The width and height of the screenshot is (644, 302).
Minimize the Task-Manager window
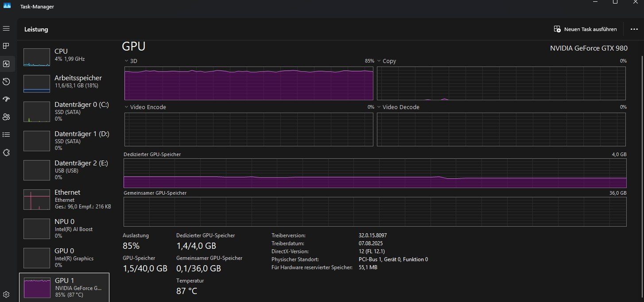(595, 2)
